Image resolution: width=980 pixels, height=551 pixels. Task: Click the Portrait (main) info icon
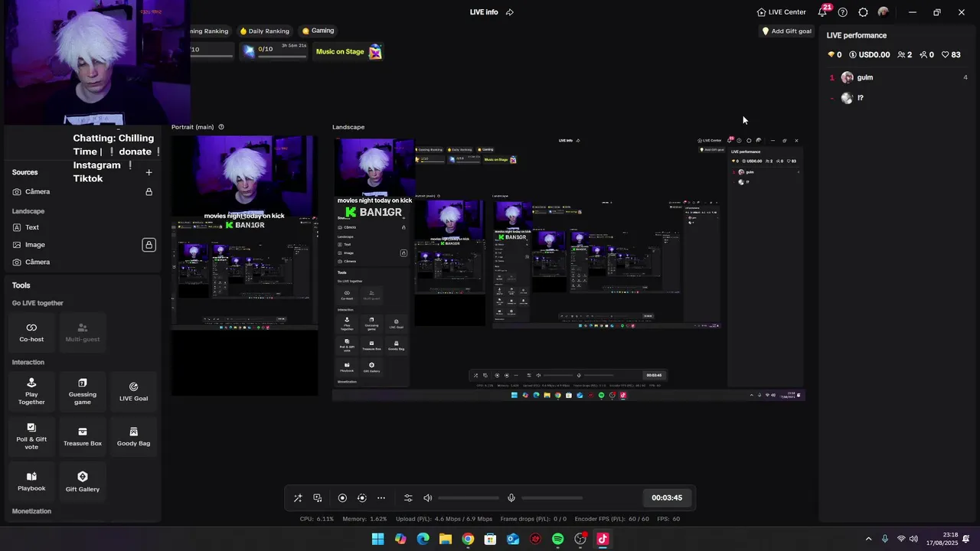[x=221, y=127]
